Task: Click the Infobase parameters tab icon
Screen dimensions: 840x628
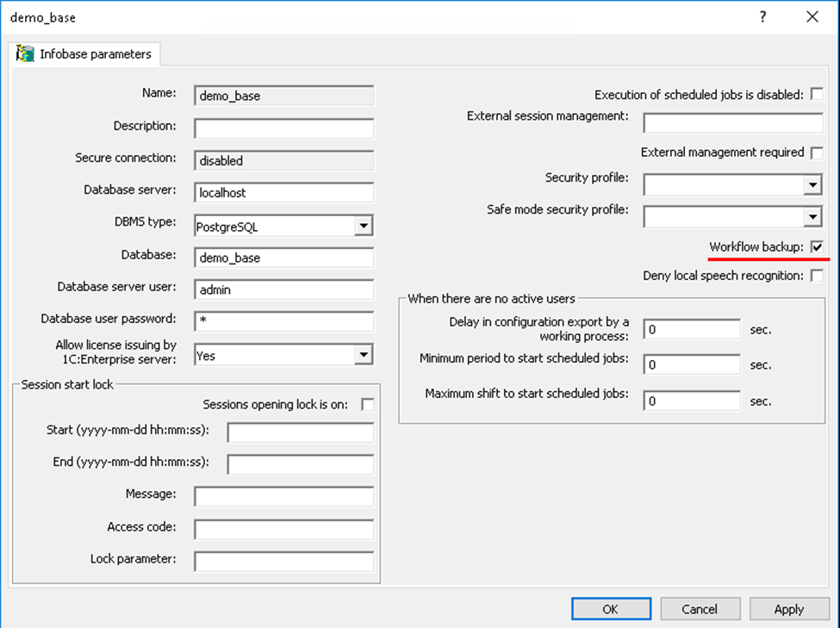Action: pyautogui.click(x=26, y=53)
